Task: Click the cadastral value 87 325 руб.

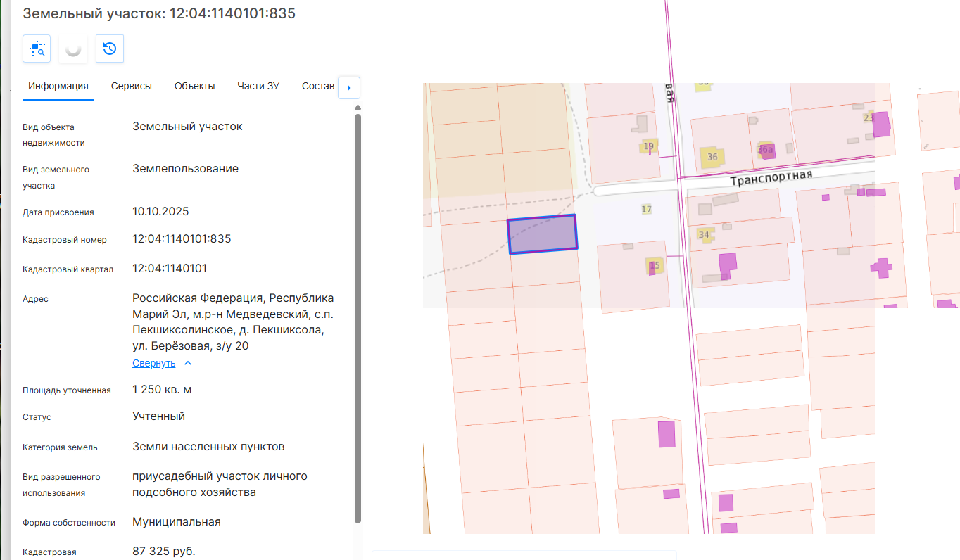Action: (164, 551)
